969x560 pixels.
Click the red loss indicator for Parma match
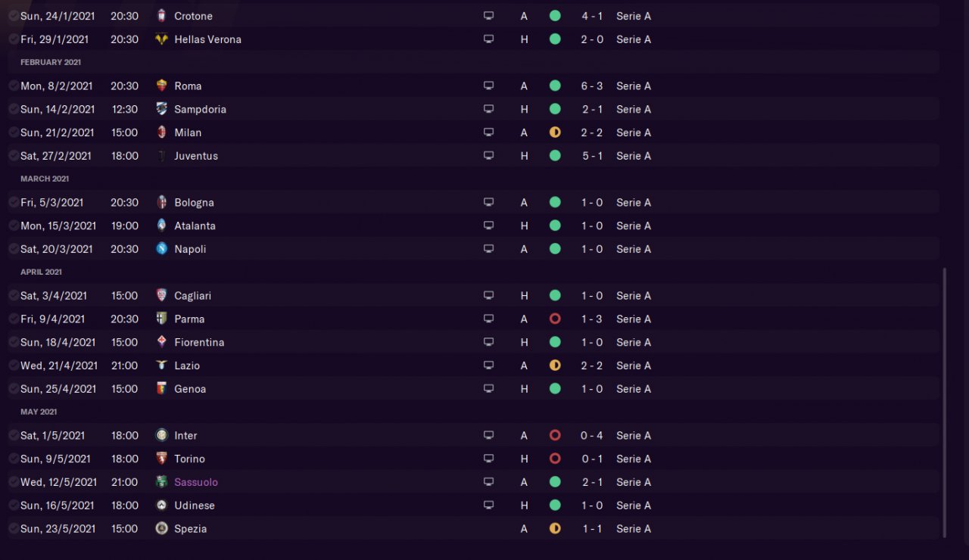(x=555, y=319)
